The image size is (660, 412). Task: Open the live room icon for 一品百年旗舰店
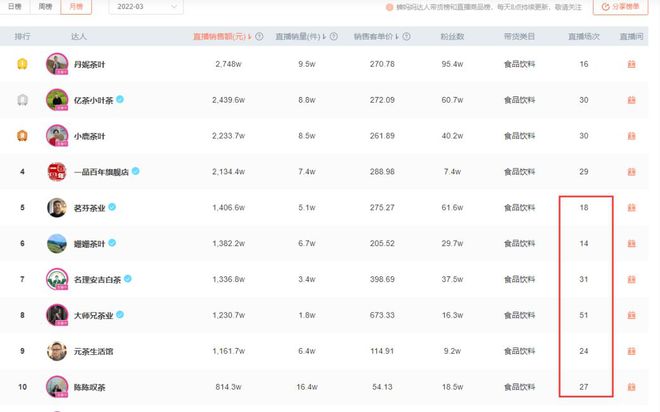tap(631, 172)
